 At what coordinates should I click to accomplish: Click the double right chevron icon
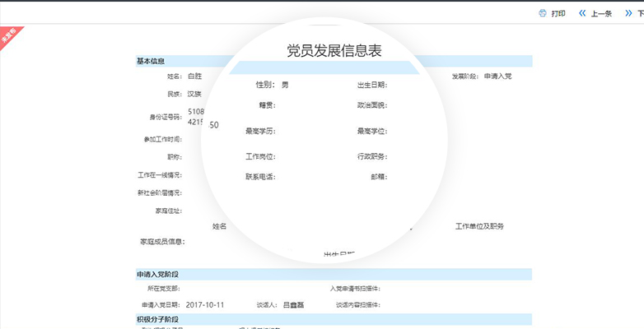pos(628,13)
